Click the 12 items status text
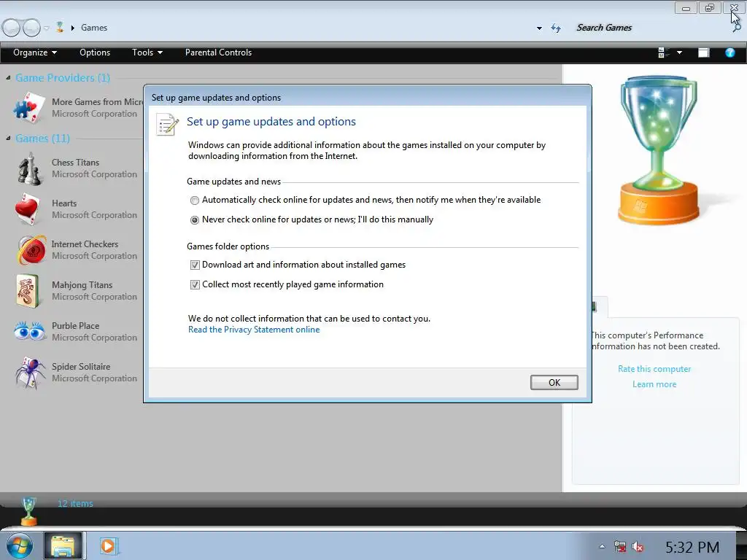Viewport: 747px width, 560px height. tap(75, 503)
